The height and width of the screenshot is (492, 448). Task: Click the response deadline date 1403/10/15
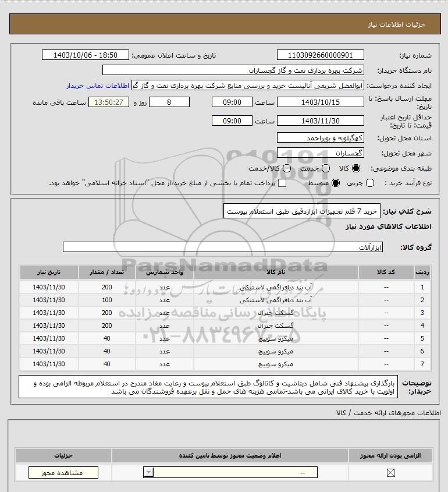coord(321,102)
